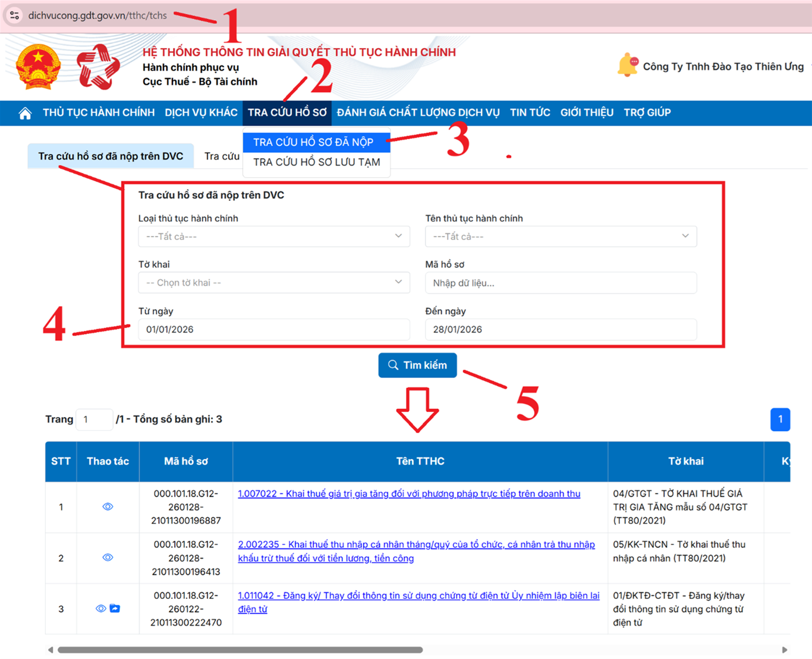The height and width of the screenshot is (659, 812).
Task: Open the THỦ TỤC HÀNH CHÍNH menu
Action: coord(99,113)
